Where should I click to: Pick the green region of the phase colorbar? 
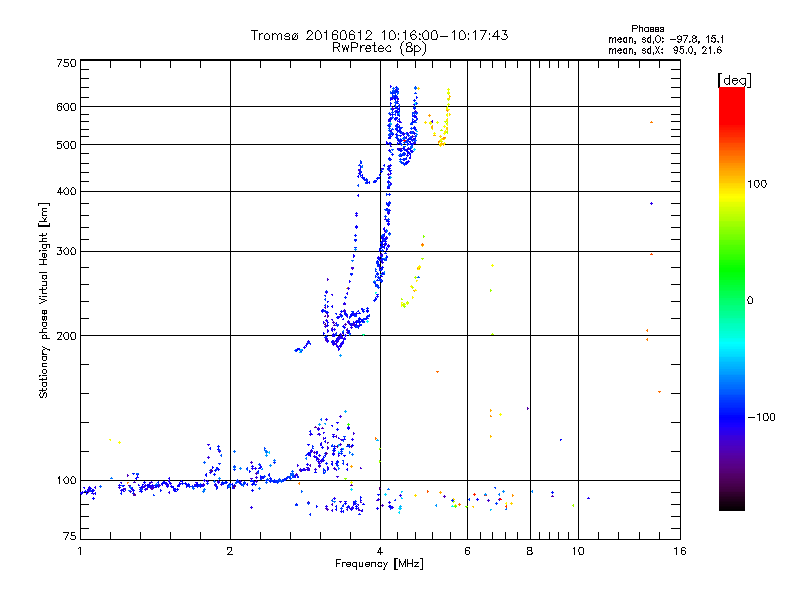click(732, 270)
